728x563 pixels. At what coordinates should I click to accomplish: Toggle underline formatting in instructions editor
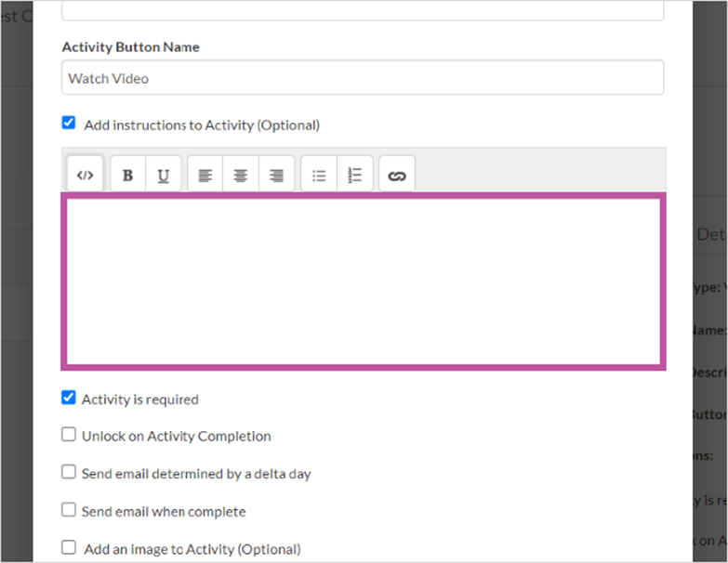(x=164, y=176)
